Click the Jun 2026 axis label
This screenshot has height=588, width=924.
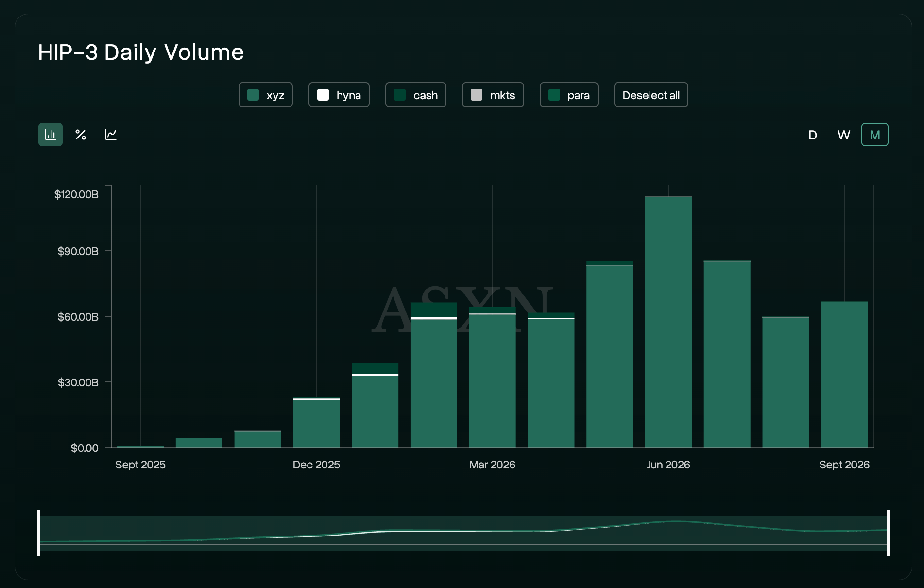(668, 465)
